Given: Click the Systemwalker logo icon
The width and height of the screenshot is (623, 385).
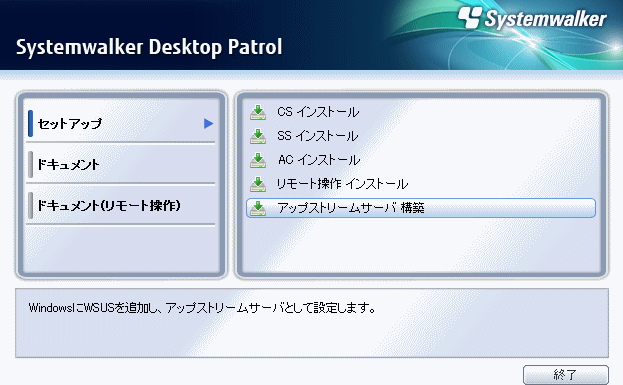Looking at the screenshot, I should point(470,17).
